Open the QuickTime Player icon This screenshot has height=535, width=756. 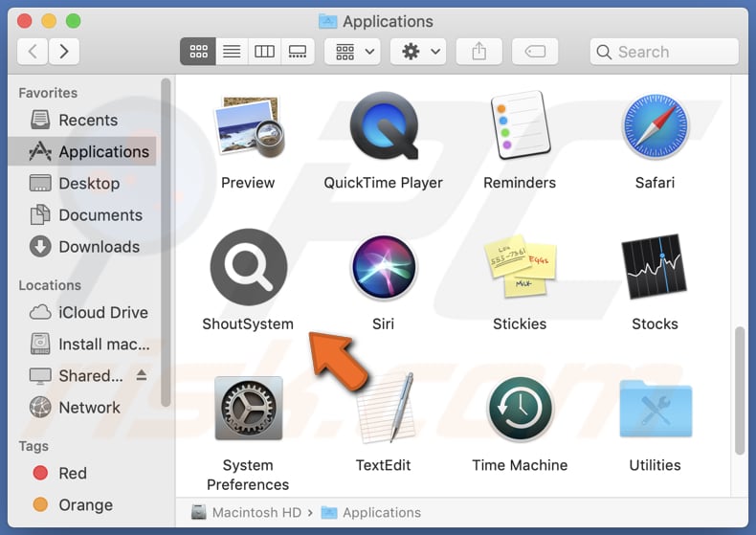tap(384, 126)
